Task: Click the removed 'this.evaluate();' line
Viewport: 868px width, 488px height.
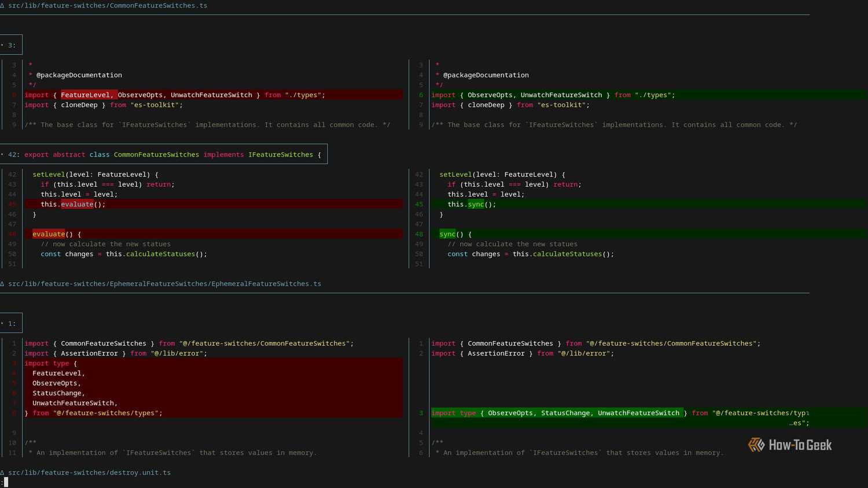Action: coord(214,204)
